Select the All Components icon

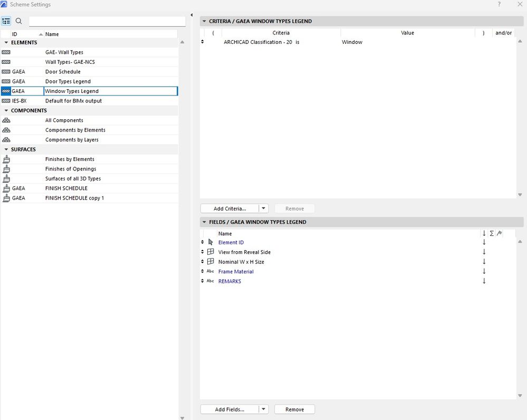tap(6, 120)
